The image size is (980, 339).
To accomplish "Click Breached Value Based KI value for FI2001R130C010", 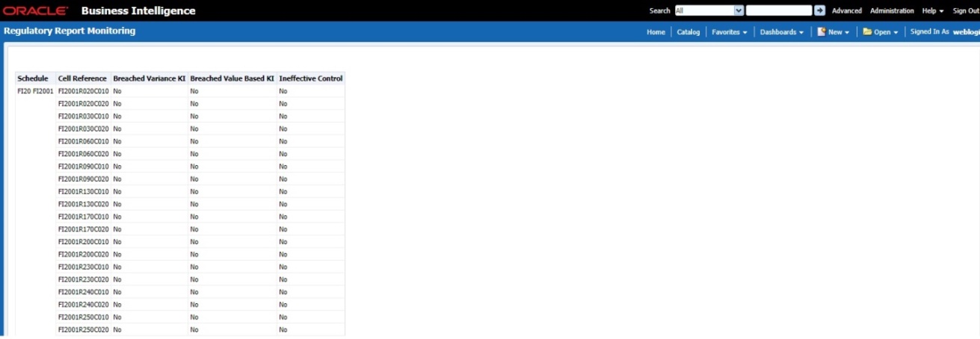I will tap(194, 192).
